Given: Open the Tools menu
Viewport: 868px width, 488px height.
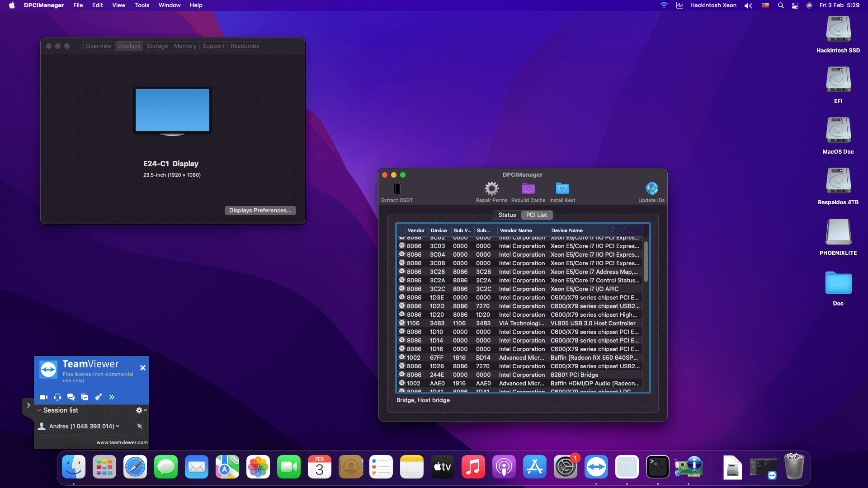Looking at the screenshot, I should click(142, 5).
